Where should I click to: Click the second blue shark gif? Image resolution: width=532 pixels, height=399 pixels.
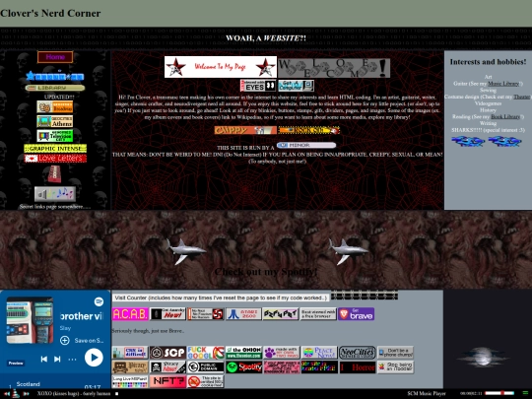[x=504, y=141]
